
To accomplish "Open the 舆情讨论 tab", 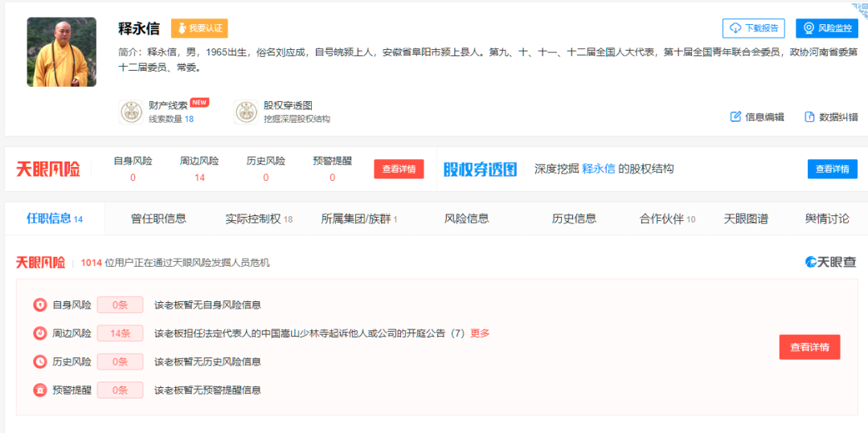I will tap(827, 219).
